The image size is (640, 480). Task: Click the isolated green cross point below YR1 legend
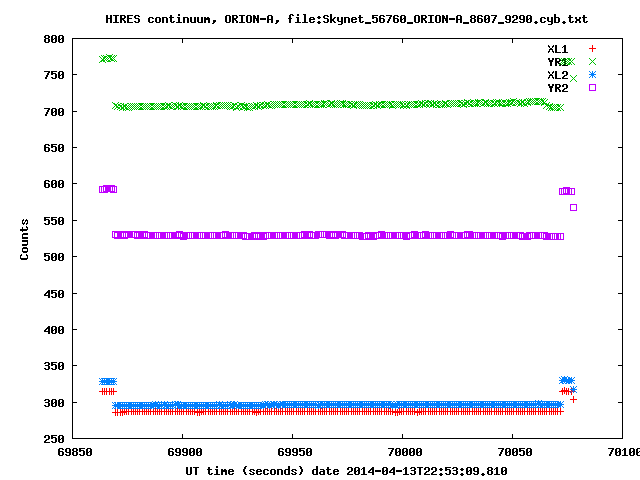pos(573,78)
